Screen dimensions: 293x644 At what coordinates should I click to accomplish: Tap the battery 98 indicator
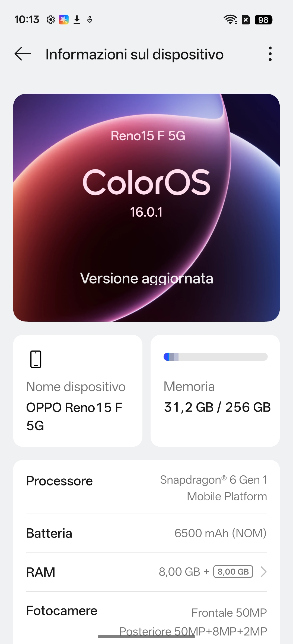tap(263, 20)
